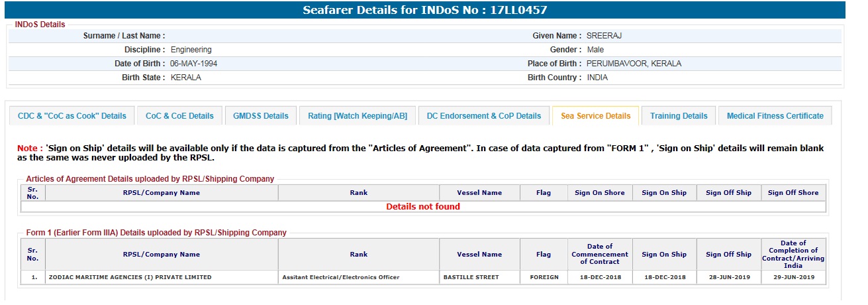Click the Bastille Street vessel name cell
Viewport: 868px width, 305px height.
tap(472, 277)
